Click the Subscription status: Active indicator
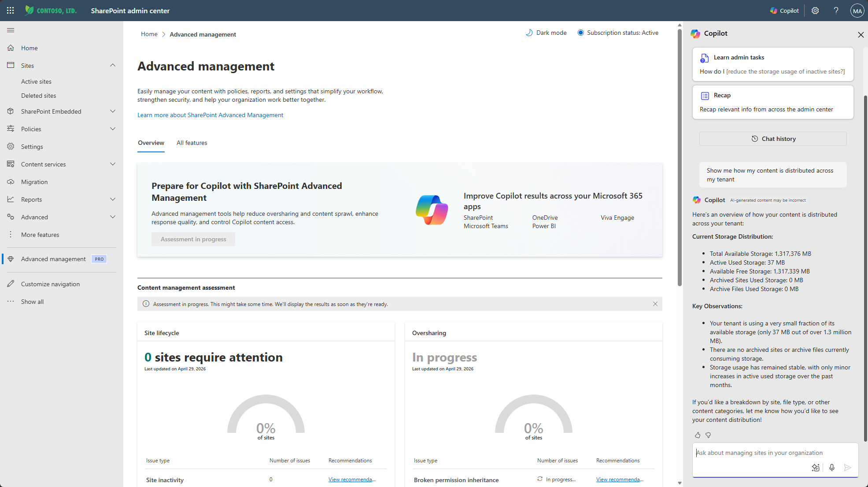 tap(618, 33)
